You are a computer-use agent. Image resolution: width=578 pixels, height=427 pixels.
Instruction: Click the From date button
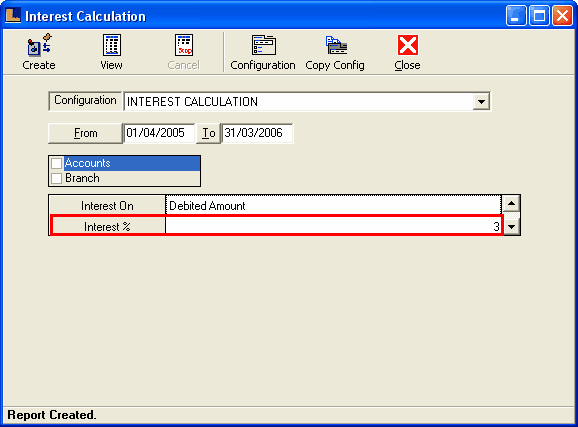tap(85, 133)
